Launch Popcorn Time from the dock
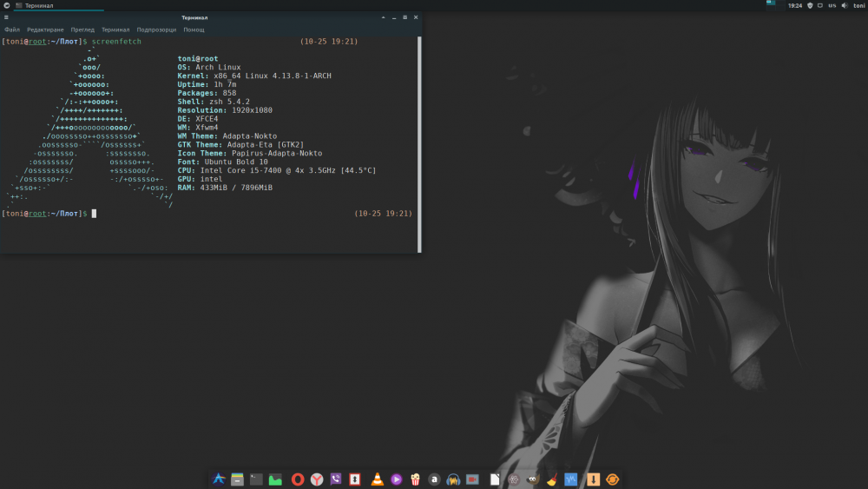 click(x=415, y=479)
